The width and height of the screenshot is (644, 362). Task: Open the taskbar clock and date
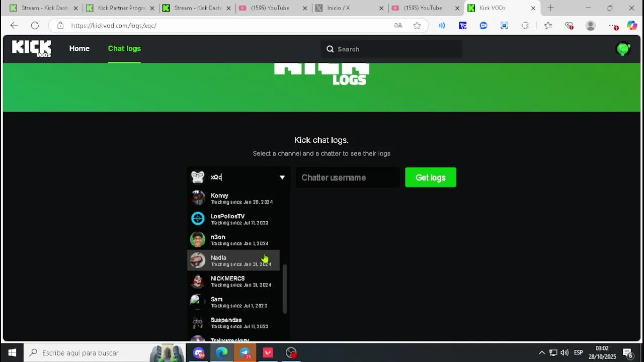(602, 353)
